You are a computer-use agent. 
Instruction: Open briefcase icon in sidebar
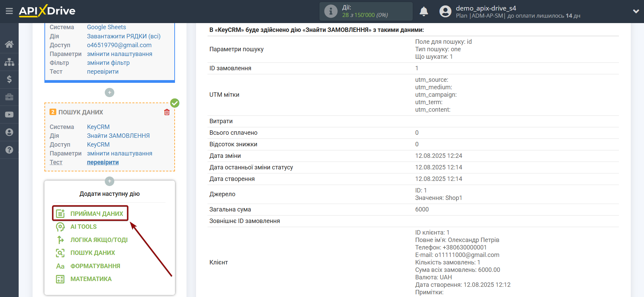click(x=9, y=97)
